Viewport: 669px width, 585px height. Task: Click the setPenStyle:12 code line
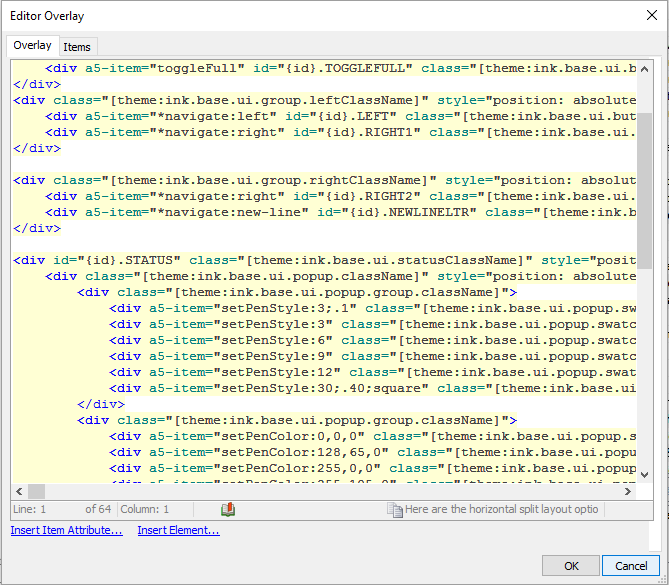pyautogui.click(x=372, y=372)
